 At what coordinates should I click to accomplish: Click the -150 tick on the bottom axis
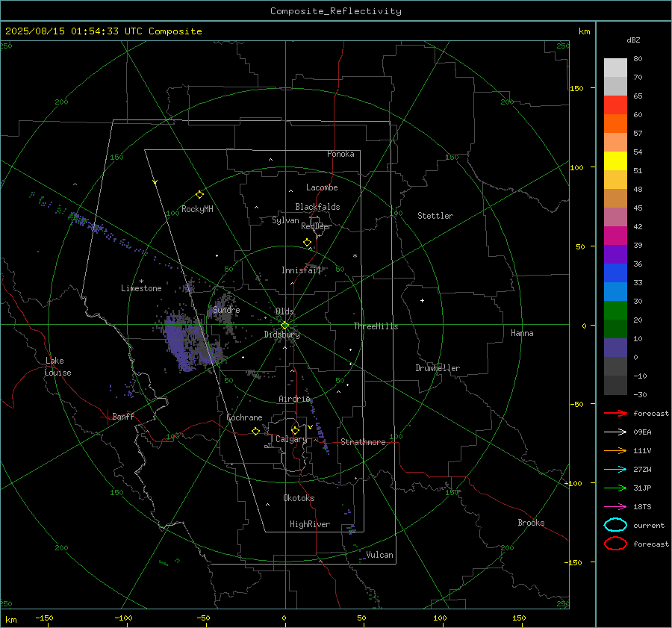click(44, 618)
